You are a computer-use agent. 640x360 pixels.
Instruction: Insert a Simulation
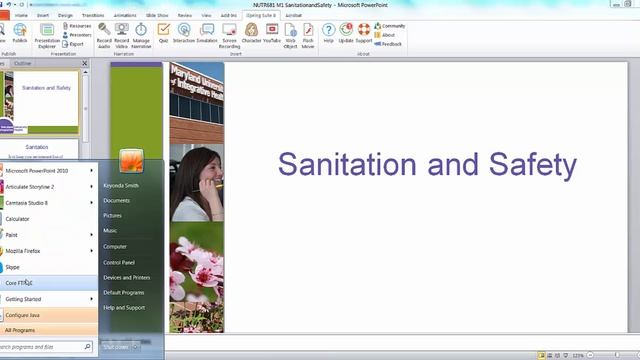pos(207,33)
